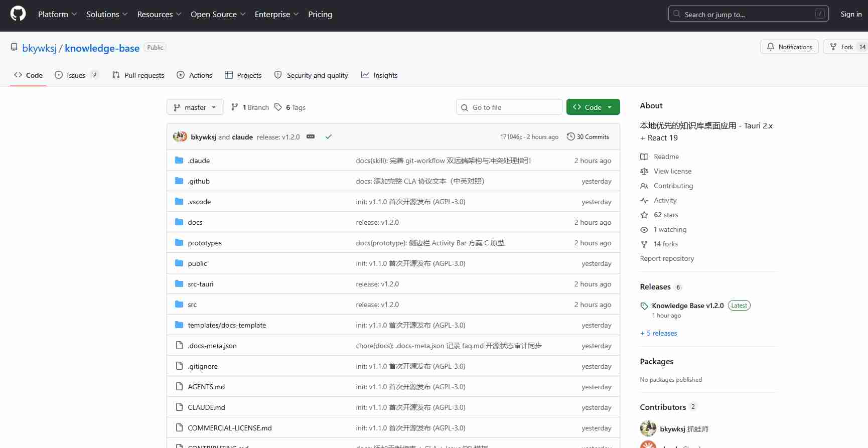868x448 pixels.
Task: Click the notifications bell icon
Action: click(x=771, y=47)
